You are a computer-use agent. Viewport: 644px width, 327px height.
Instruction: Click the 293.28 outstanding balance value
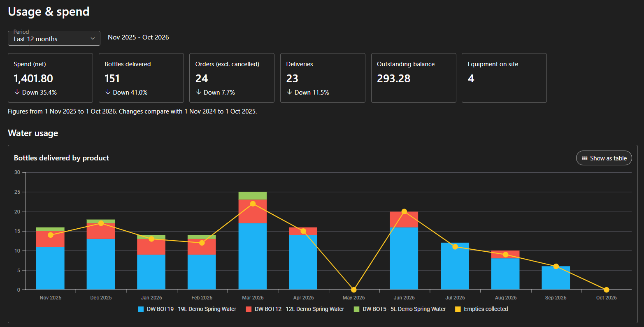pos(394,78)
